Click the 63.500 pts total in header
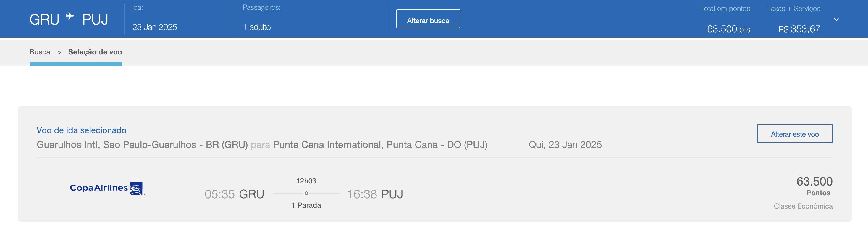Image resolution: width=868 pixels, height=229 pixels. tap(728, 29)
